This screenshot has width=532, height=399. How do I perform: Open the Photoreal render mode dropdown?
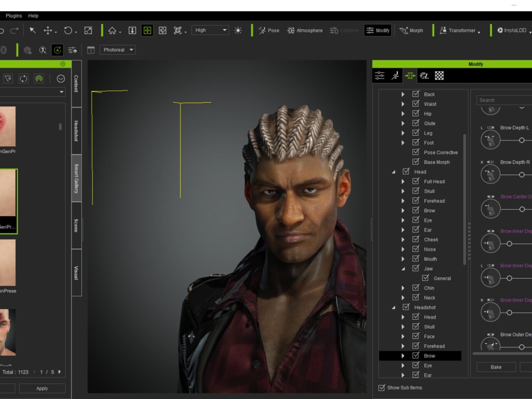(118, 50)
